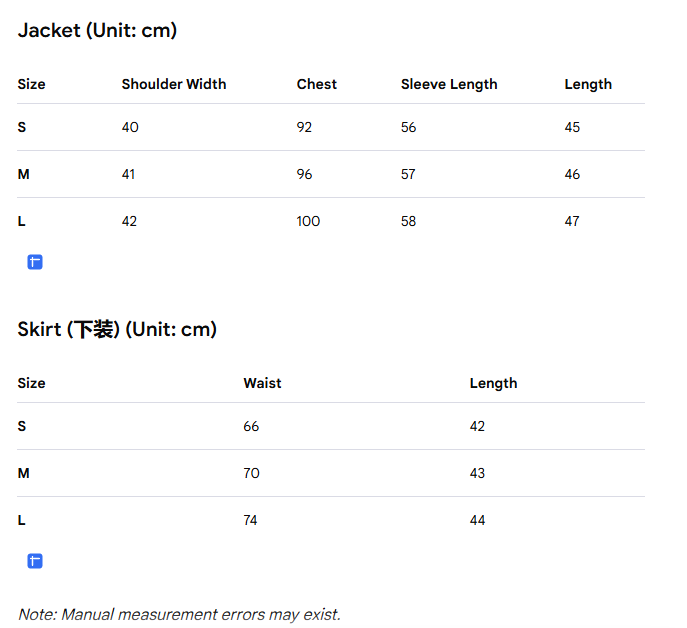Select jacket size M row label
Viewport: 687px width, 628px height.
pyautogui.click(x=24, y=174)
